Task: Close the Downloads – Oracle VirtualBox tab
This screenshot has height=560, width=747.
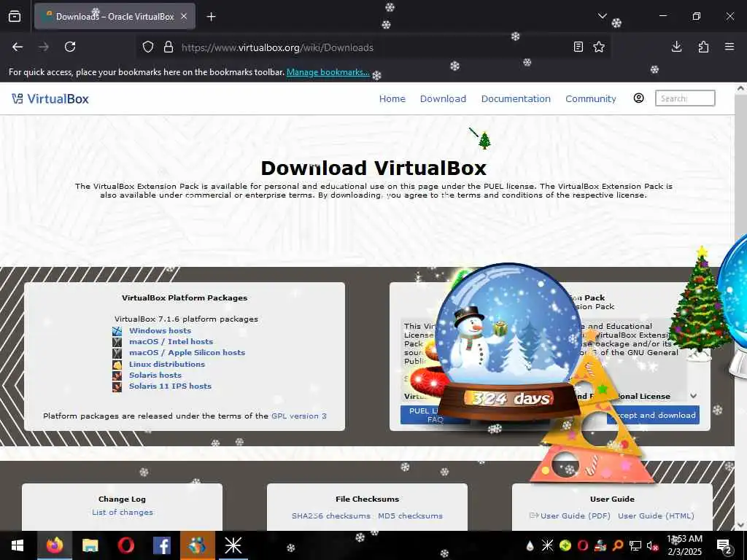Action: 184,16
